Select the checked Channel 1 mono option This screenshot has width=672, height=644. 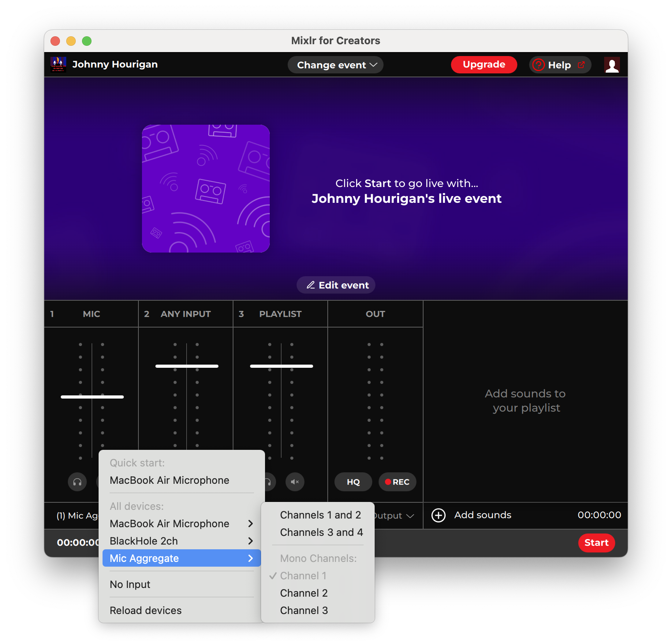pos(318,576)
